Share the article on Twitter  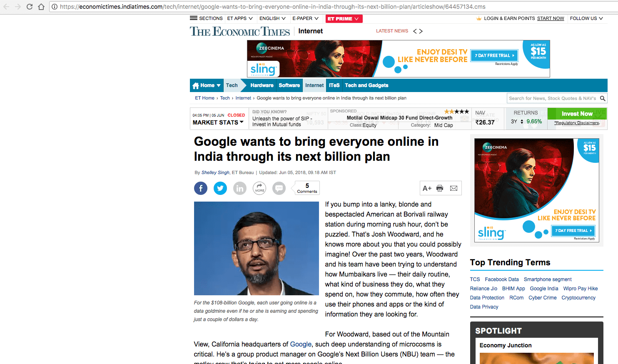click(220, 188)
